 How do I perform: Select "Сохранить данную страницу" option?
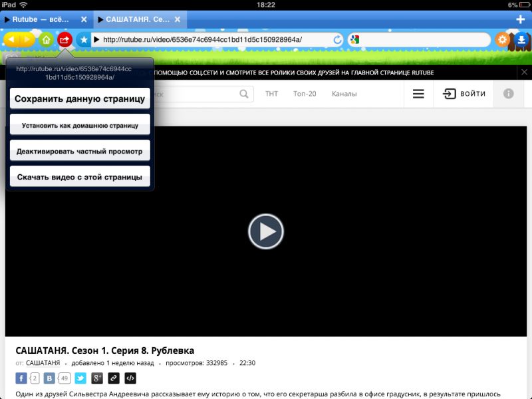click(80, 98)
